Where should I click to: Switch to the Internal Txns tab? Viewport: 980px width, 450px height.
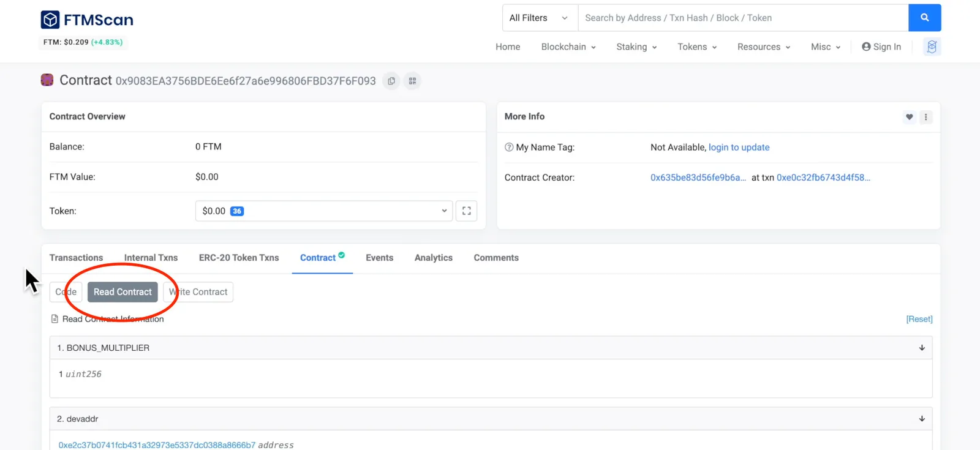point(151,258)
